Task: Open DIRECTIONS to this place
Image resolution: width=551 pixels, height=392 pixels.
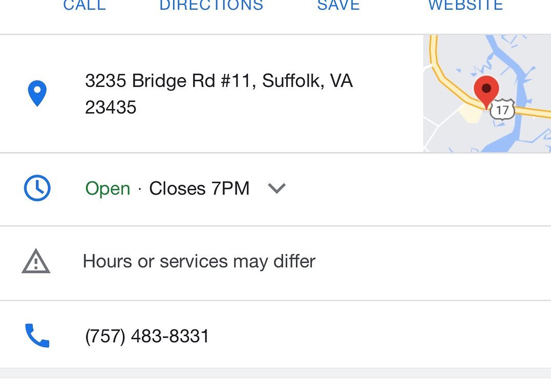Action: coord(211,6)
